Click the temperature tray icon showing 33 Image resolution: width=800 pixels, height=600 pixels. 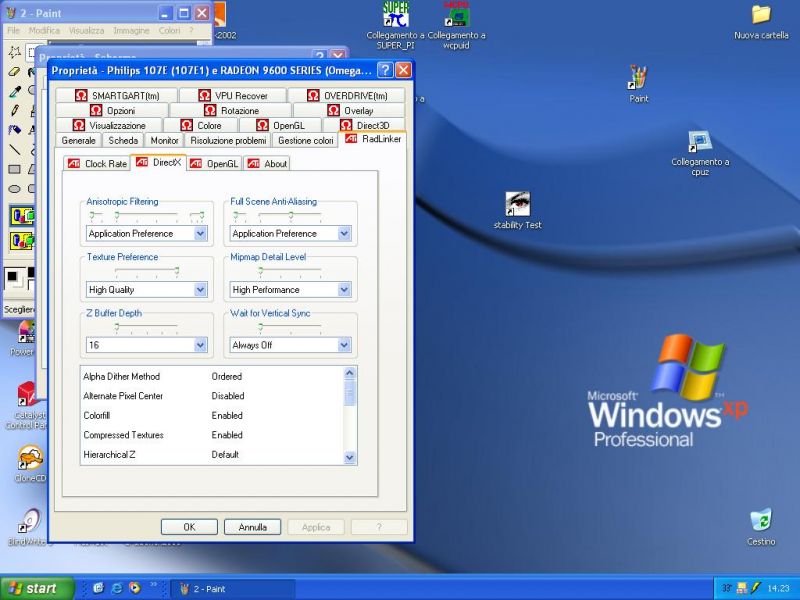pyautogui.click(x=727, y=588)
